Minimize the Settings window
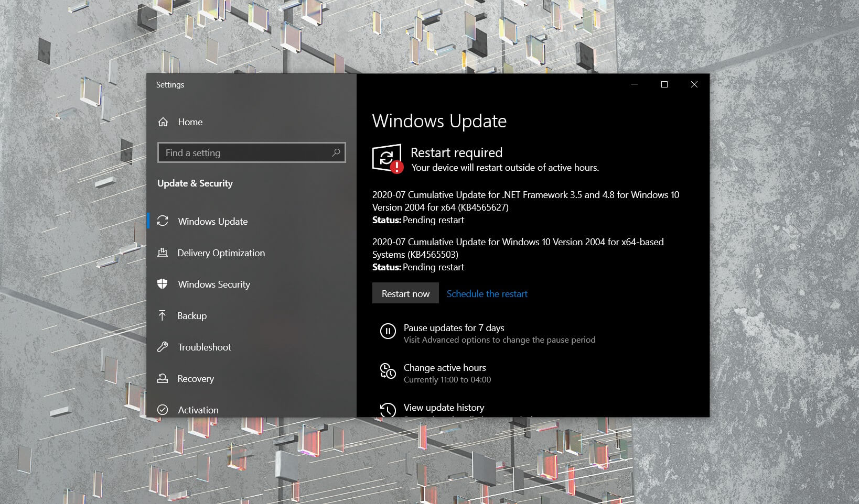This screenshot has width=859, height=504. pos(634,84)
